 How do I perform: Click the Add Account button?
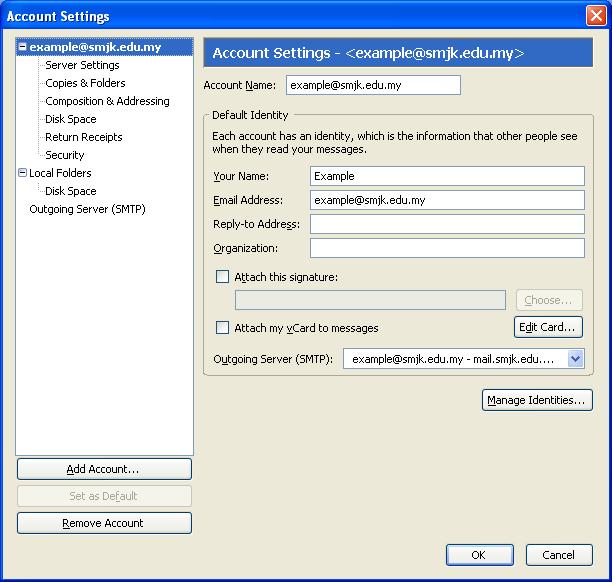coord(104,469)
